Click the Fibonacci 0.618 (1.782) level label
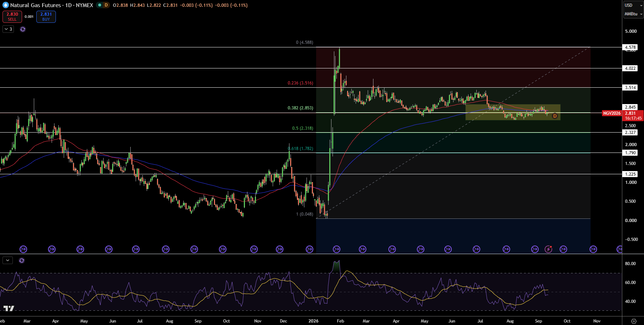 pos(300,149)
